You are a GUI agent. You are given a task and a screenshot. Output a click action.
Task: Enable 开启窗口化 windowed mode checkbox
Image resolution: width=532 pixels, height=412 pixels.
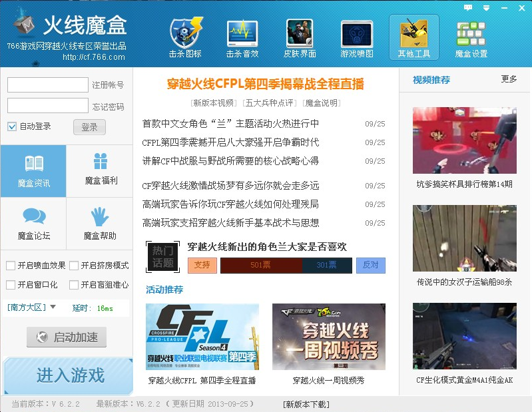[11, 284]
